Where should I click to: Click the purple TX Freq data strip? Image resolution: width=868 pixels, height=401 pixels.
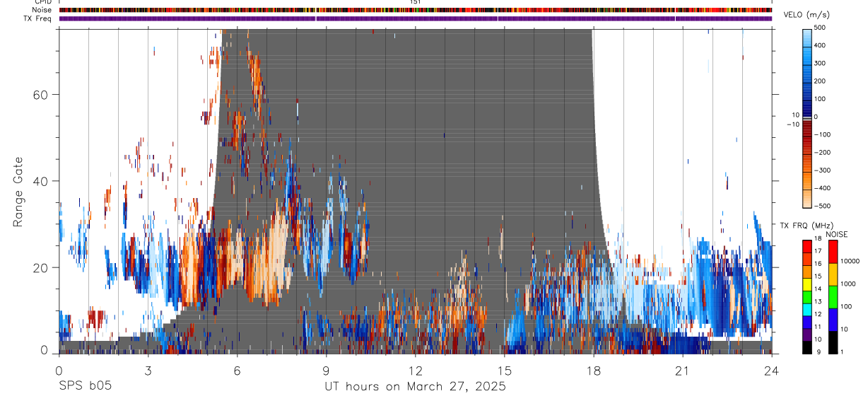click(416, 18)
